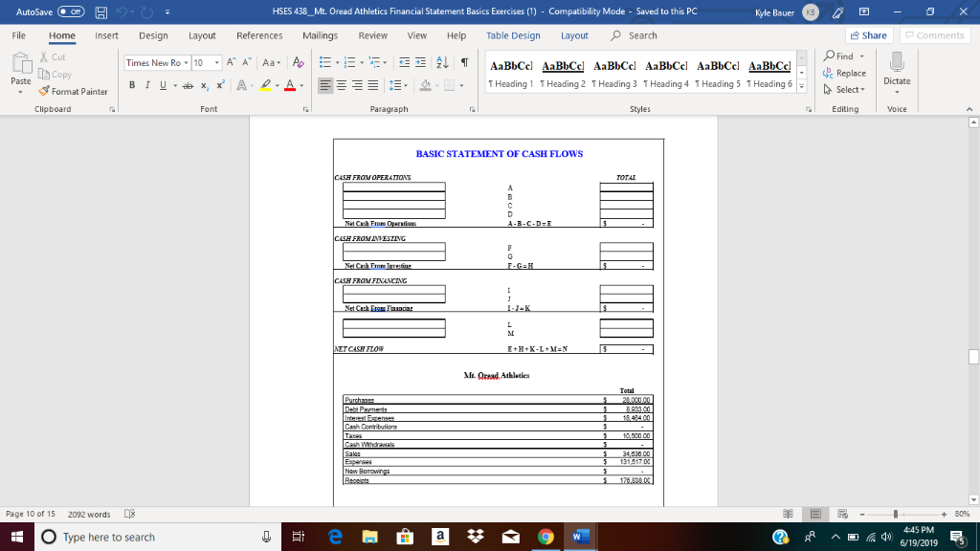Click the Center alignment icon
Viewport: 980px width, 551px height.
tap(343, 85)
